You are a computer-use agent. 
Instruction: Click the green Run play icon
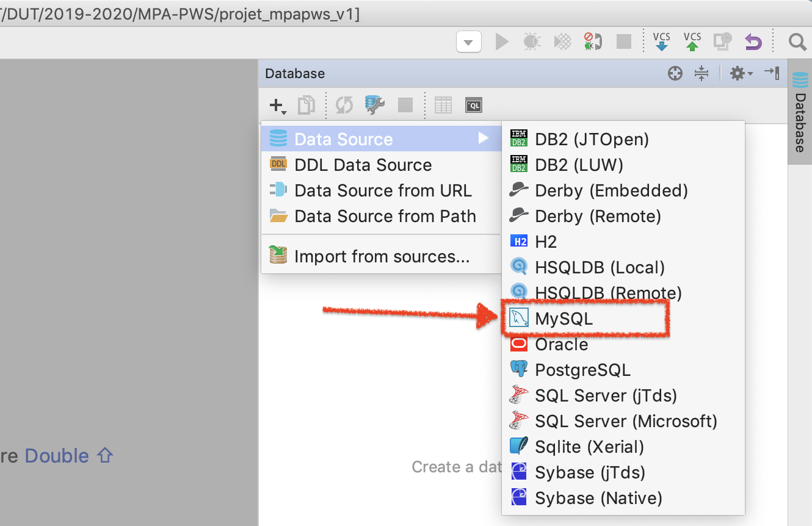(x=502, y=41)
